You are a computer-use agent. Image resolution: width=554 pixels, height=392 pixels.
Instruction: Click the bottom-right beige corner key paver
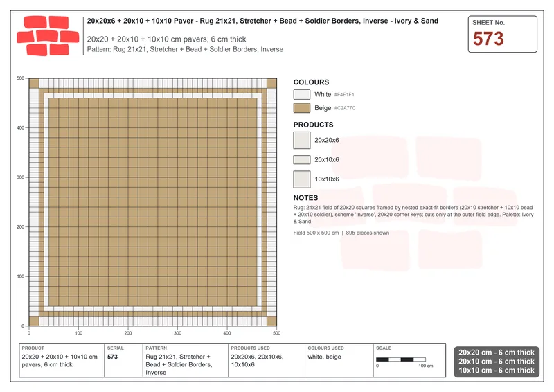[271, 321]
